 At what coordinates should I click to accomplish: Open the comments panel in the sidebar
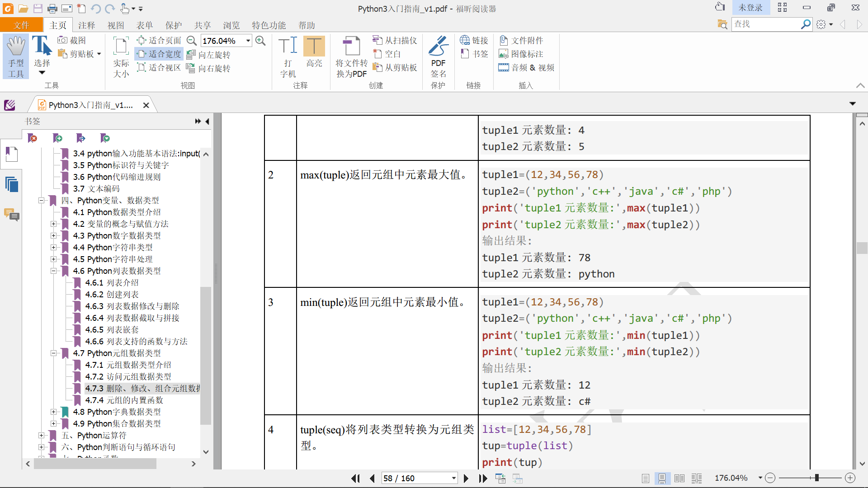[11, 215]
